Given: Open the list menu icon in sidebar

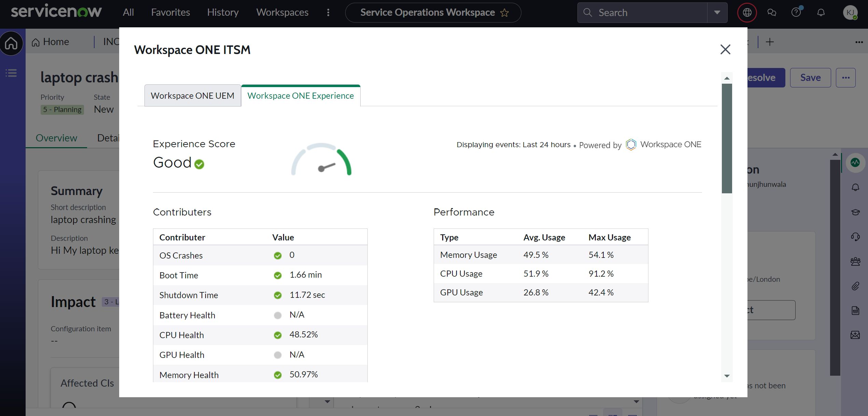Looking at the screenshot, I should tap(11, 73).
